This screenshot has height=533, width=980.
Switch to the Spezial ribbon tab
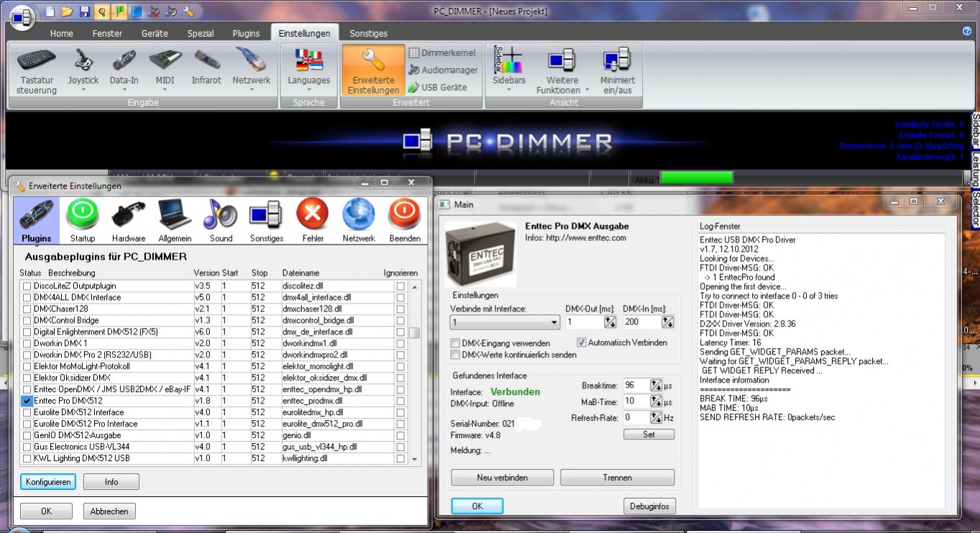[201, 33]
